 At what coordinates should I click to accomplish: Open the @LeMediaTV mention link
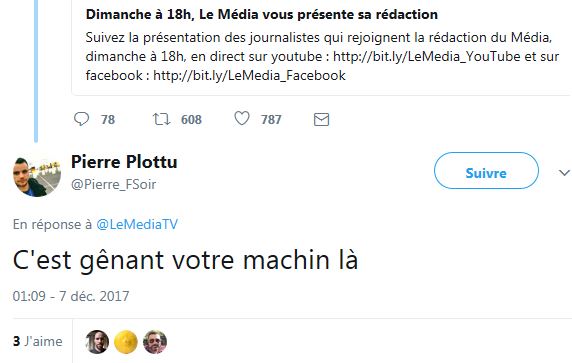(137, 224)
